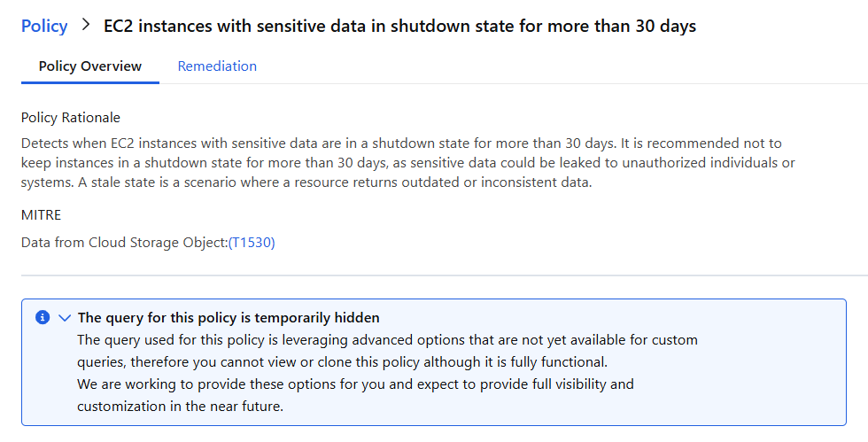Click the line starting "keep instances in a shutdown state"
This screenshot has height=442, width=868.
tap(407, 163)
